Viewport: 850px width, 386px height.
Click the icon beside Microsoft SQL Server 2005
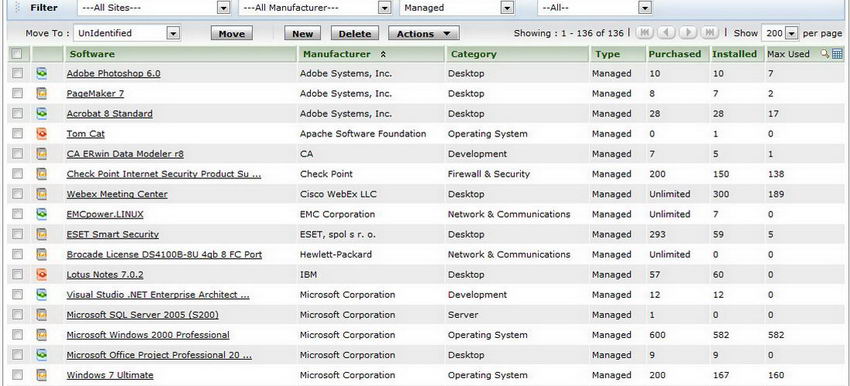(x=41, y=314)
